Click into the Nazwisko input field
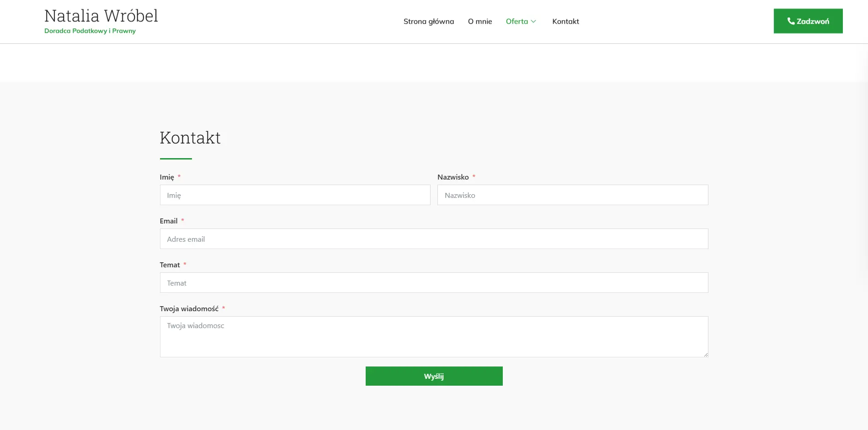The height and width of the screenshot is (430, 868). click(x=572, y=195)
